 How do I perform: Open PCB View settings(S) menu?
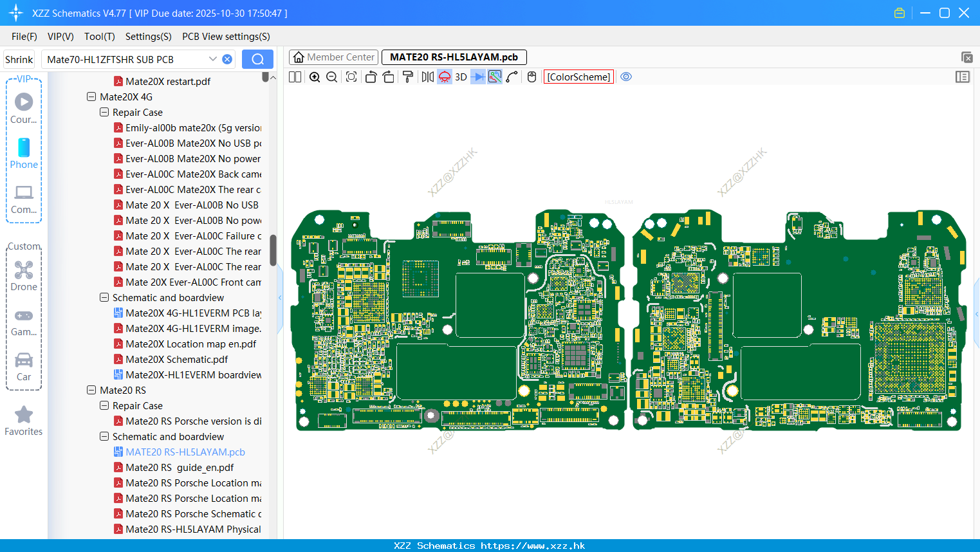[226, 37]
